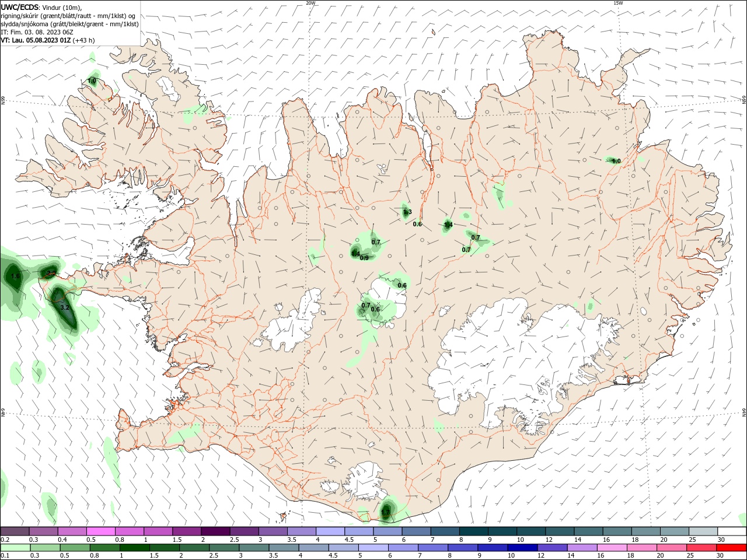
Task: Click the 'slydda/snjókoma' description line in the header
Action: [x=69, y=24]
